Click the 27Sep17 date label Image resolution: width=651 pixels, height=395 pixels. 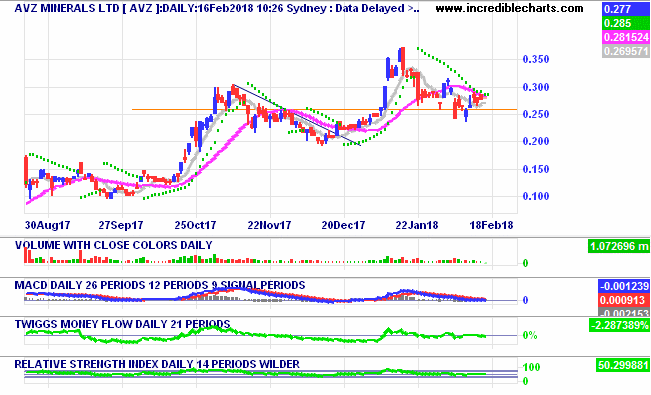tap(121, 225)
